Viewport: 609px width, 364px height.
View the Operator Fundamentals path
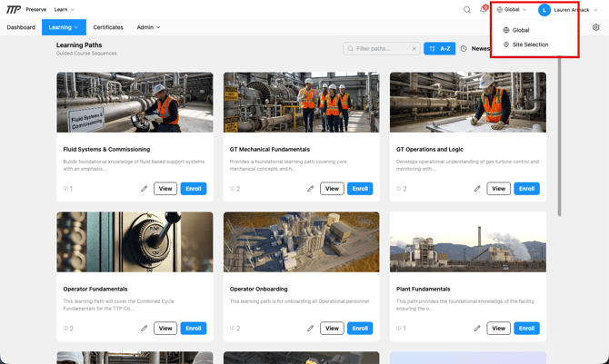tap(165, 329)
